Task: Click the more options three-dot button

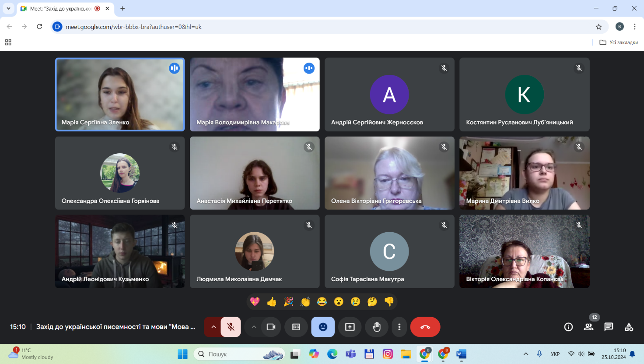Action: point(399,327)
